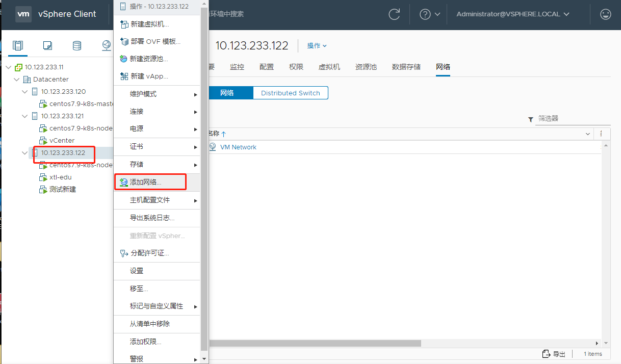Switch to the 虚拟机 tab
Screen dimensions: 621x364
tap(329, 67)
